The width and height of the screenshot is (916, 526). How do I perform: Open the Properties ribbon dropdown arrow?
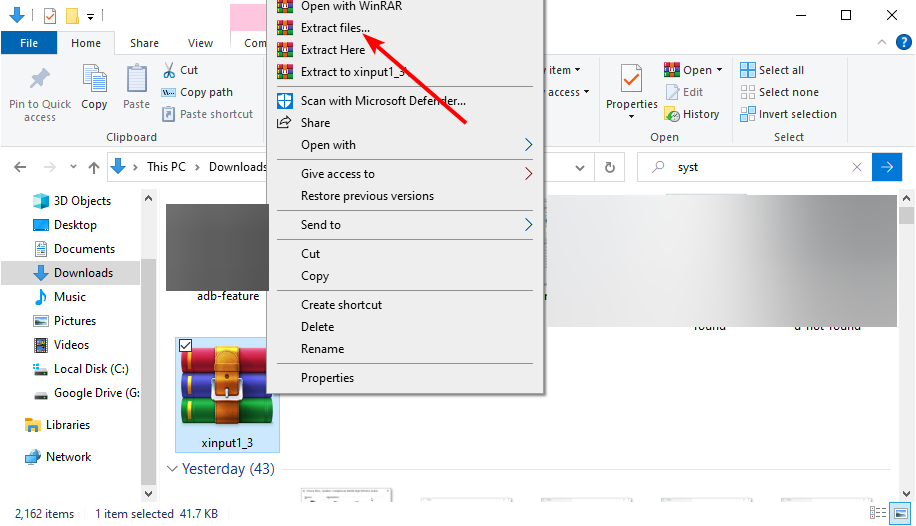pyautogui.click(x=632, y=117)
